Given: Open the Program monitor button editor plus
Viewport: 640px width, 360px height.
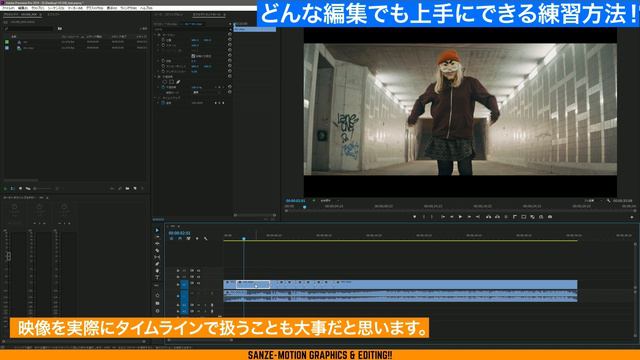Looking at the screenshot, I should pyautogui.click(x=632, y=217).
